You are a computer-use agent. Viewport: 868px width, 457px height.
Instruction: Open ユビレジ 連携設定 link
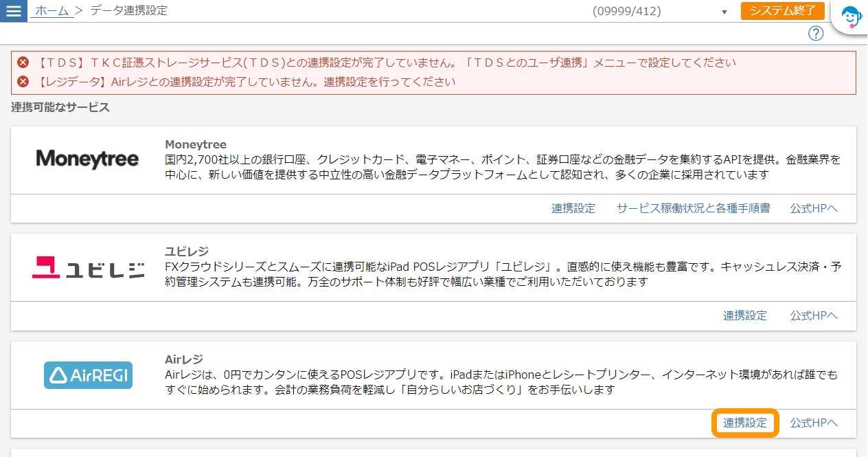click(745, 315)
